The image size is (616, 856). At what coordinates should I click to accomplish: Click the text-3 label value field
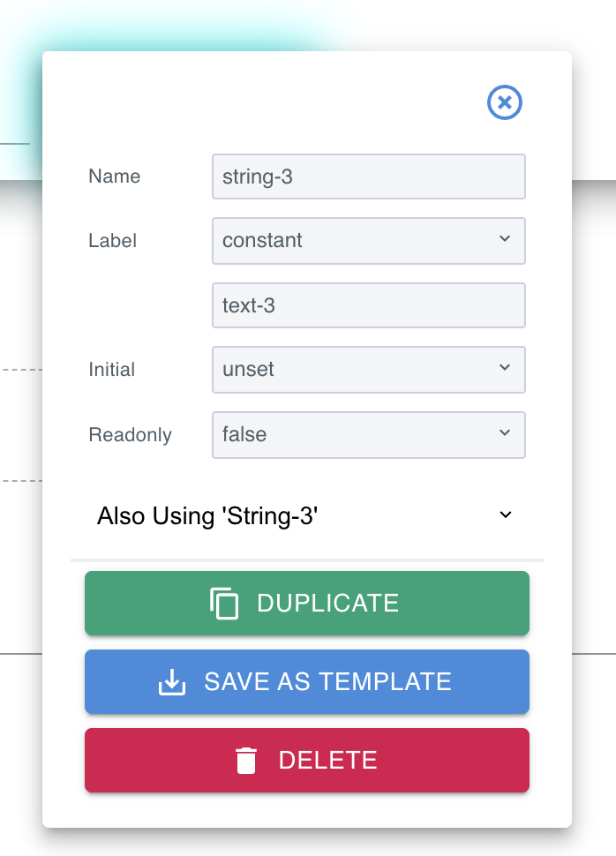(x=368, y=305)
